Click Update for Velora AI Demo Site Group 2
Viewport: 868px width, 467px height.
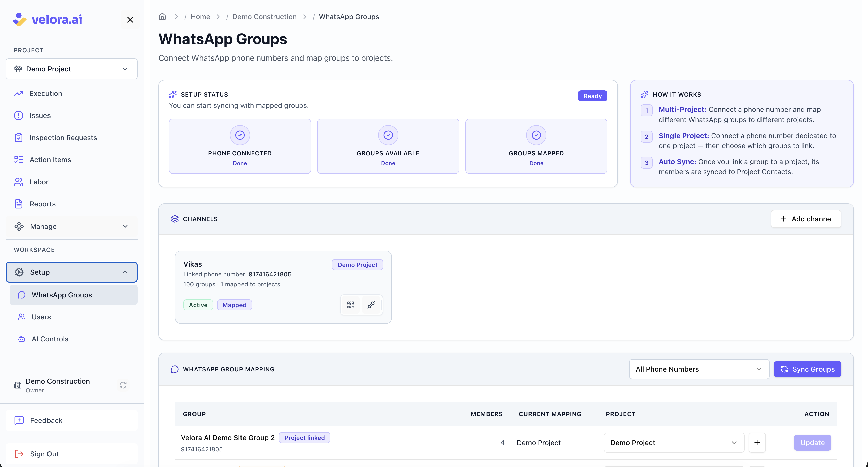(812, 443)
